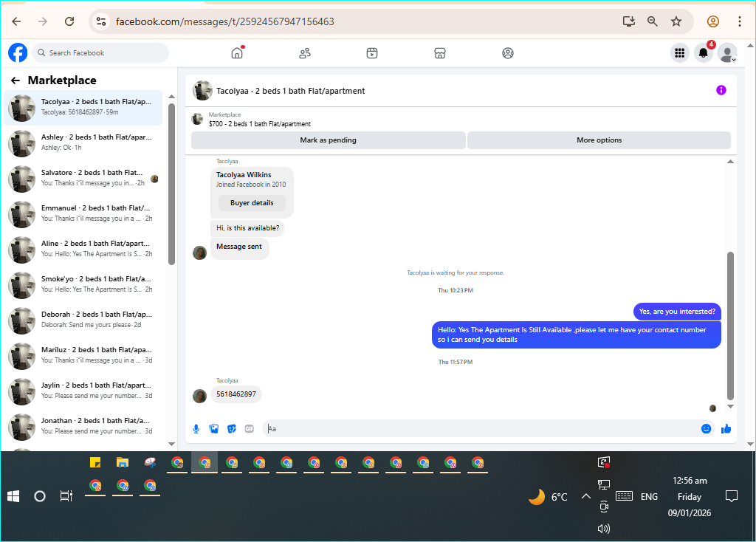The width and height of the screenshot is (756, 542).
Task: Open Buyer details for Tacolyaa Wilkins
Action: [x=252, y=203]
